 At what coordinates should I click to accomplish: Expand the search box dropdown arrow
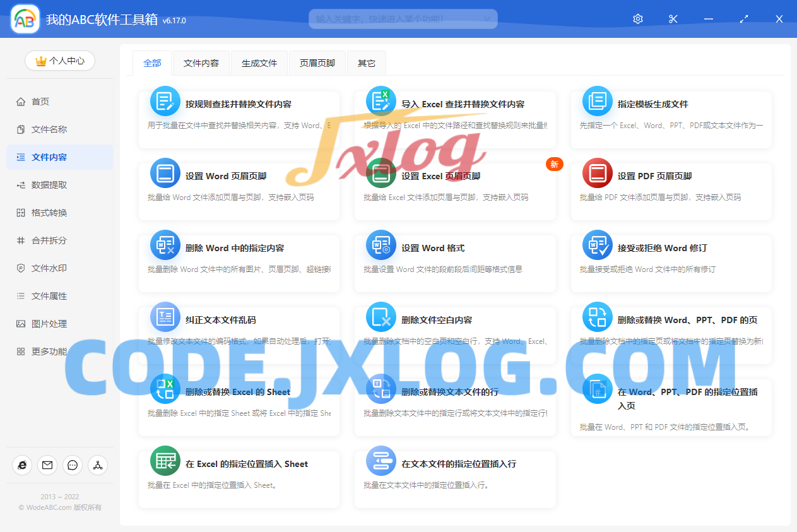487,19
